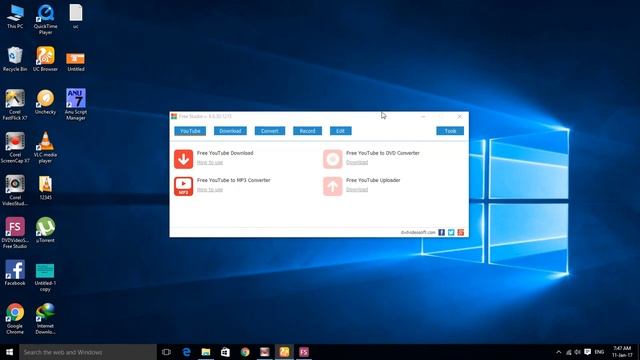Screen dimensions: 640x360
Task: Open the orange highlighted taskbar app
Action: (x=284, y=352)
